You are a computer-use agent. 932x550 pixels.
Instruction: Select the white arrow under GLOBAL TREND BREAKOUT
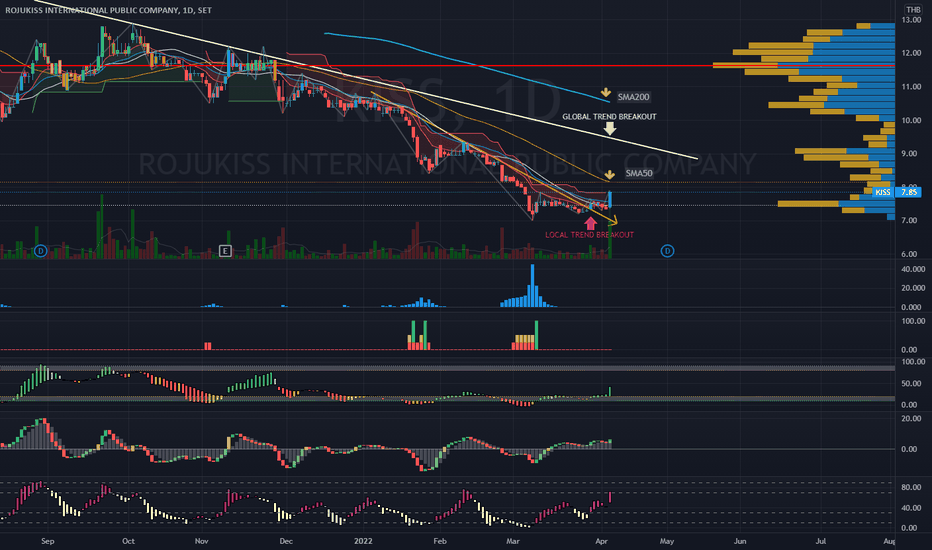610,128
